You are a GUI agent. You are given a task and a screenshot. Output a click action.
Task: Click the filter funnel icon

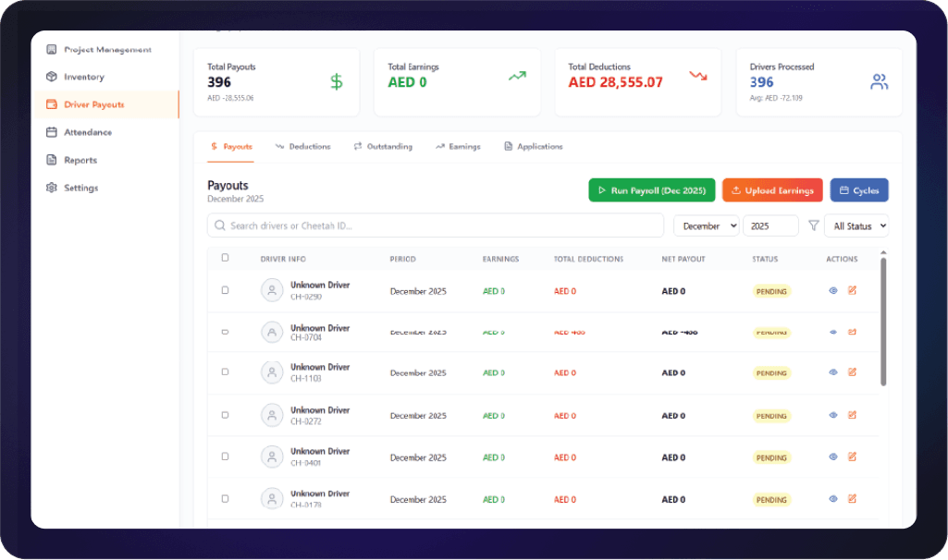(x=814, y=225)
